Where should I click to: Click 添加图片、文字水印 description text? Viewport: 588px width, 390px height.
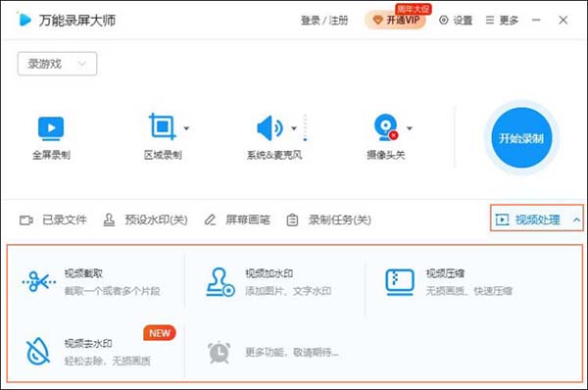[288, 291]
